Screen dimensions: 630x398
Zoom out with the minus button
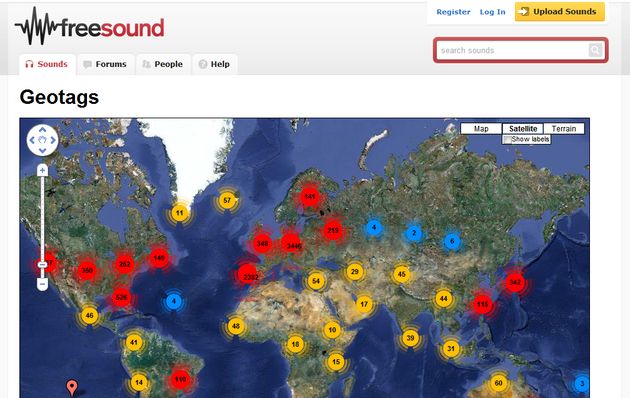(43, 284)
